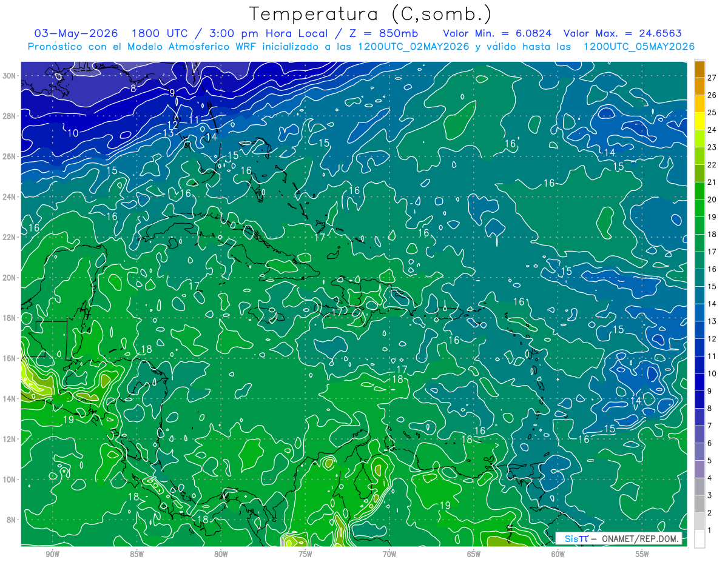Image resolution: width=728 pixels, height=562 pixels.
Task: Open the ONAMET/REP.DOM. credit label
Action: click(639, 538)
